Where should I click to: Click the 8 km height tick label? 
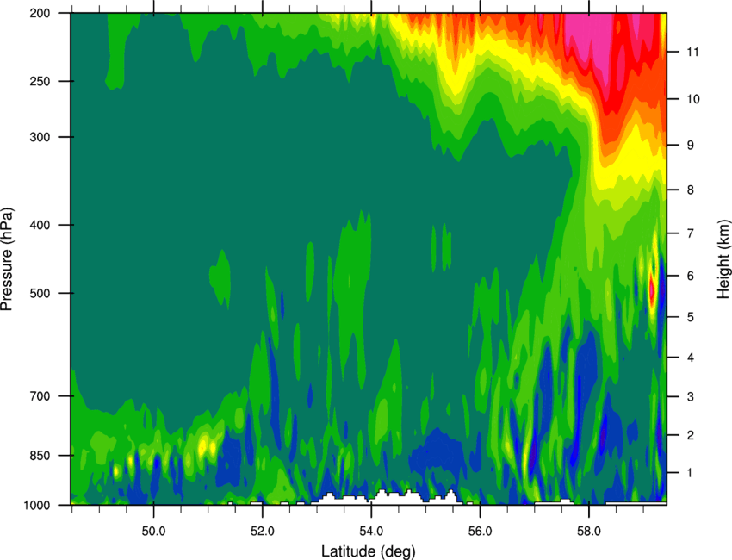point(691,190)
